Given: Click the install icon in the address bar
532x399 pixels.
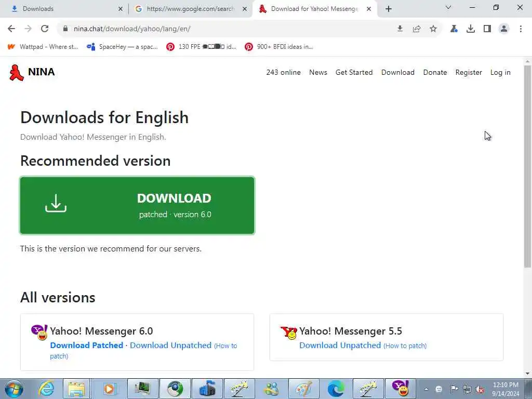Looking at the screenshot, I should tap(400, 29).
